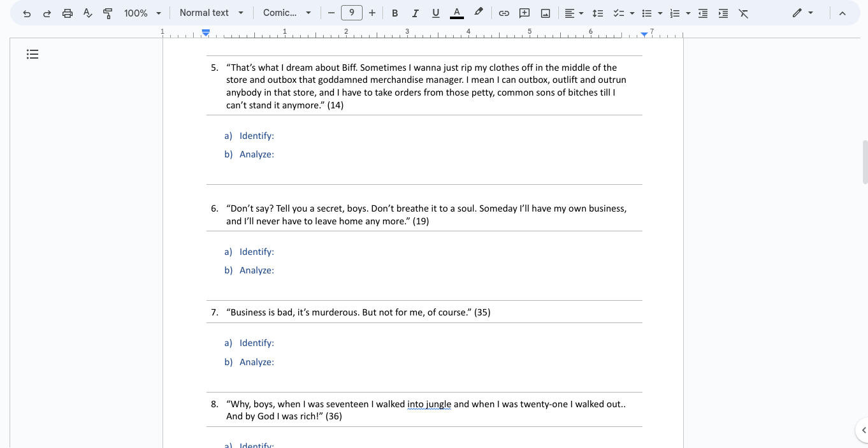This screenshot has width=868, height=448.
Task: Open line and paragraph spacing
Action: (597, 13)
